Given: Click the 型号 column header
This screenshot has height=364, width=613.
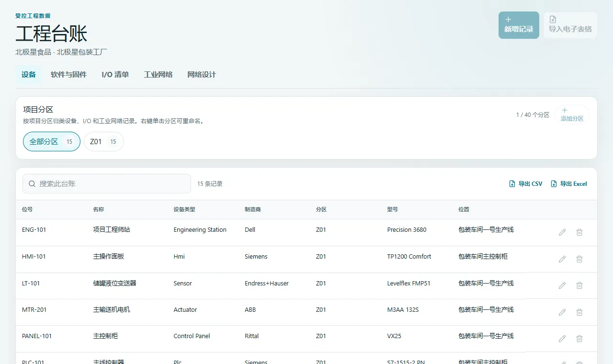Looking at the screenshot, I should 392,210.
